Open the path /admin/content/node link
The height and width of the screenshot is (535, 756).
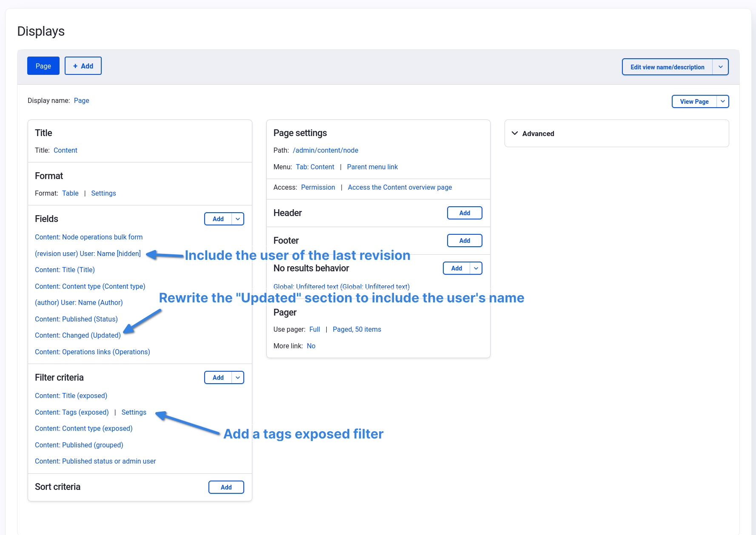pos(325,151)
